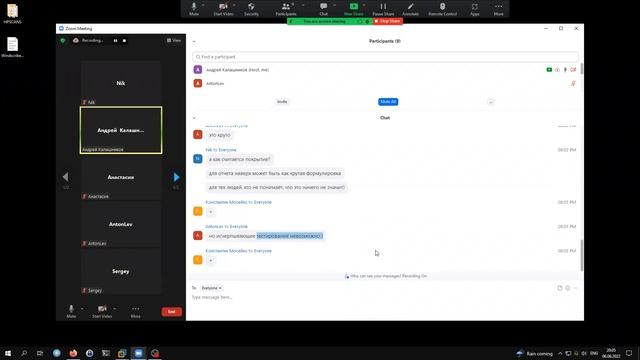Open Apps in sharing toolbar

pyautogui.click(x=474, y=9)
